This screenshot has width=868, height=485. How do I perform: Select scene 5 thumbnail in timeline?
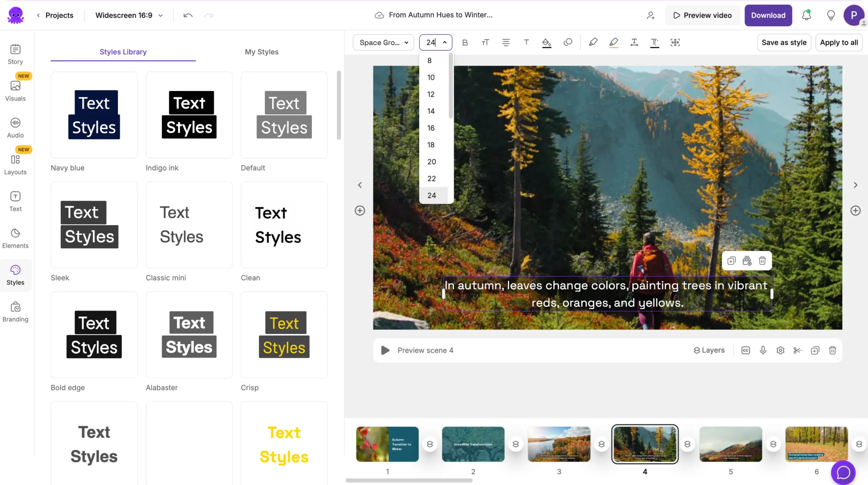(730, 444)
